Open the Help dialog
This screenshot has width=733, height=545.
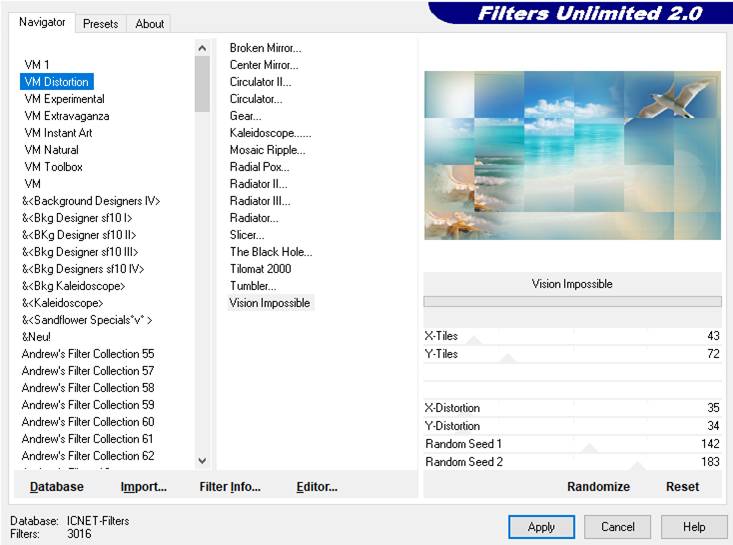(x=694, y=527)
